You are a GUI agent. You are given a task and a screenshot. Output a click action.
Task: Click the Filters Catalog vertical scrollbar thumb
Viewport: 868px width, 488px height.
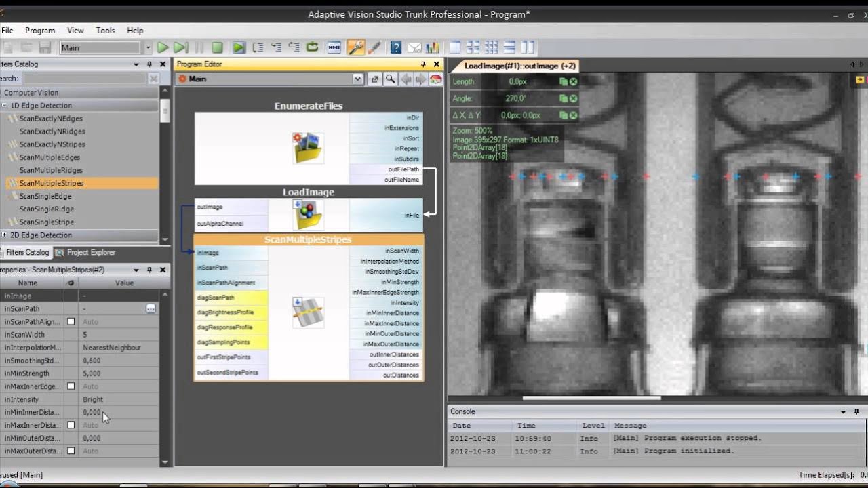point(165,111)
